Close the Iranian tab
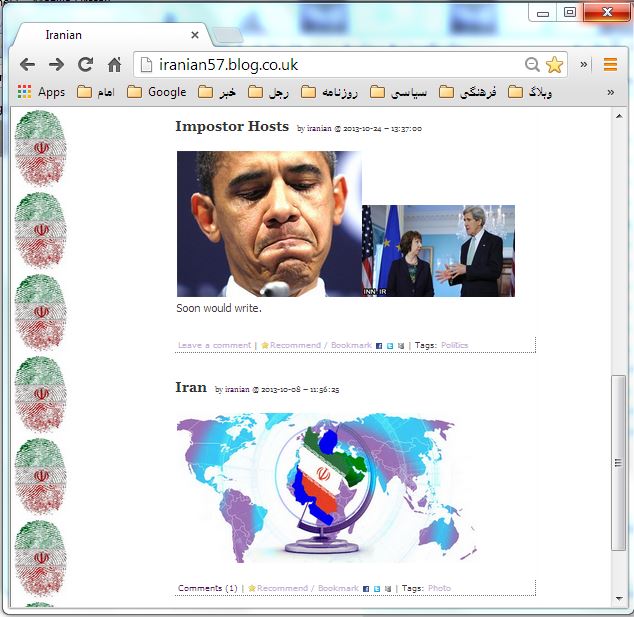This screenshot has height=617, width=634. pyautogui.click(x=195, y=35)
